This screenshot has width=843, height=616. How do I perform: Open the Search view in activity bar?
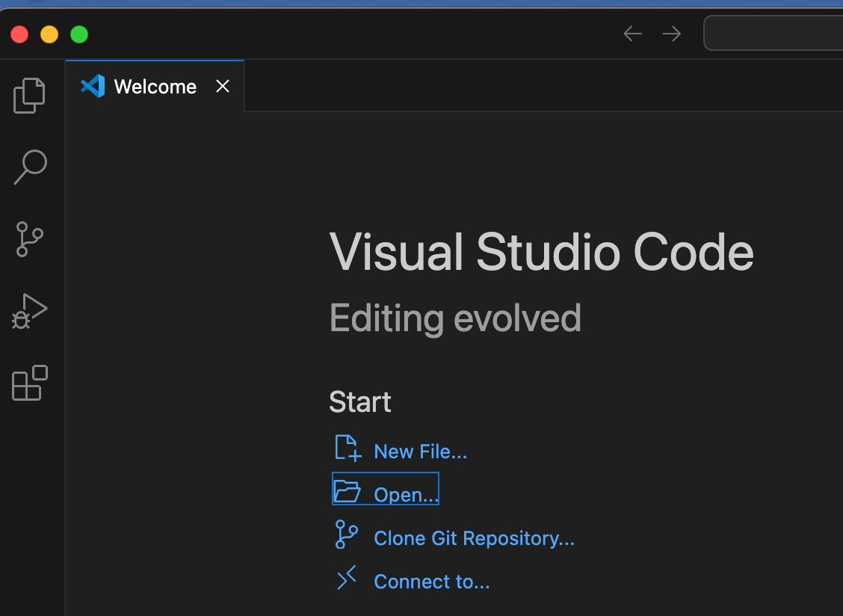(x=30, y=167)
